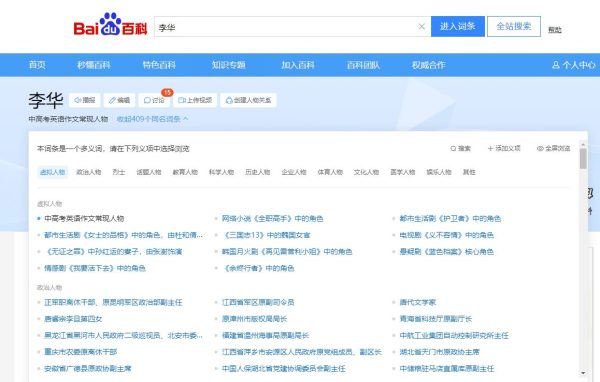600x382 pixels.
Task: Open the 权威合作 menu item
Action: coord(429,65)
